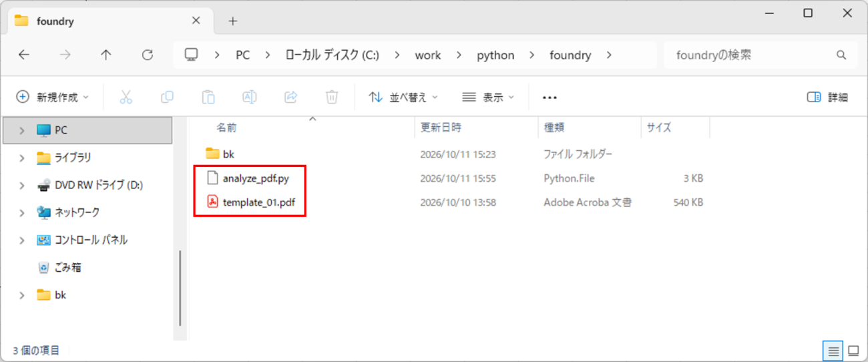Close the foundry tab
Screen dimensions: 868x362
coord(196,21)
